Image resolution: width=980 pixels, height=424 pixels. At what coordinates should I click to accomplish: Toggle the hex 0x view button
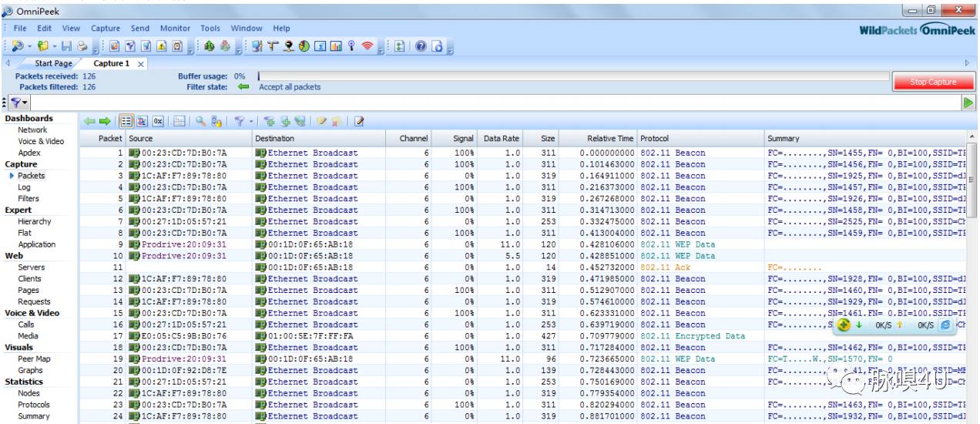(x=157, y=121)
